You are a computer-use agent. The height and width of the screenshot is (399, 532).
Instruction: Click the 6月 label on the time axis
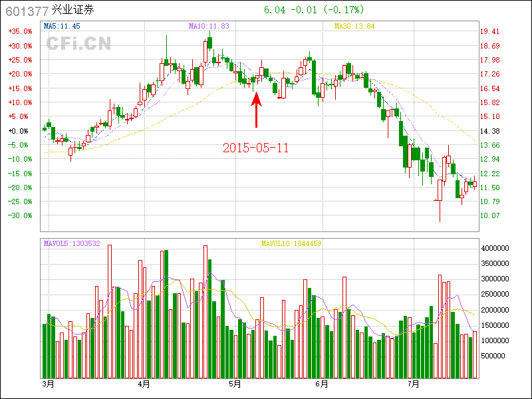click(x=322, y=384)
